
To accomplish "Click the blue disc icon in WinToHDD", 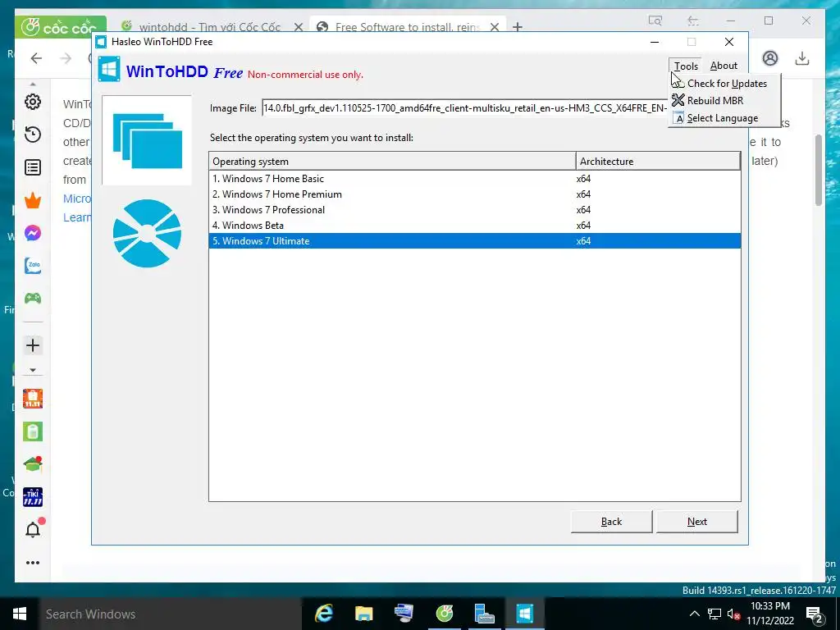I will coord(148,234).
